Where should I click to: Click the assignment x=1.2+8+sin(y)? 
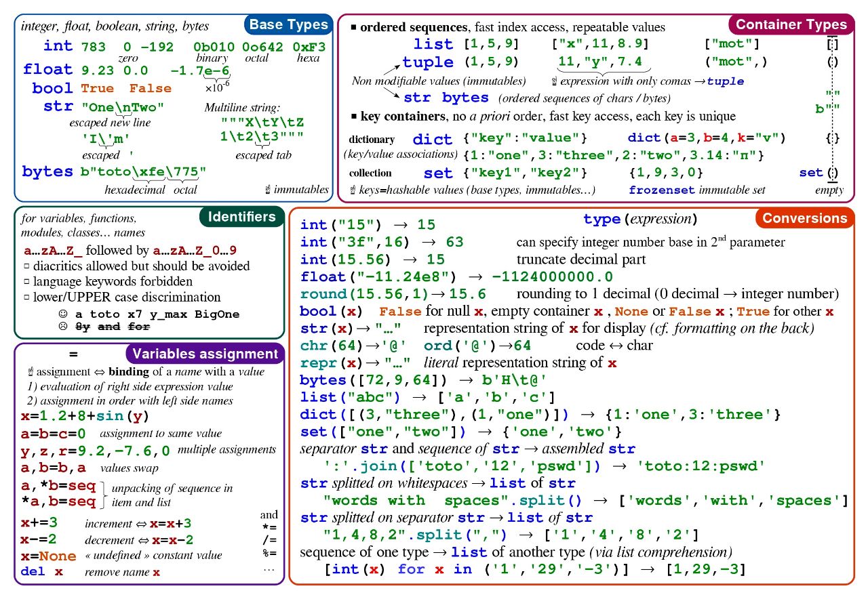[85, 416]
